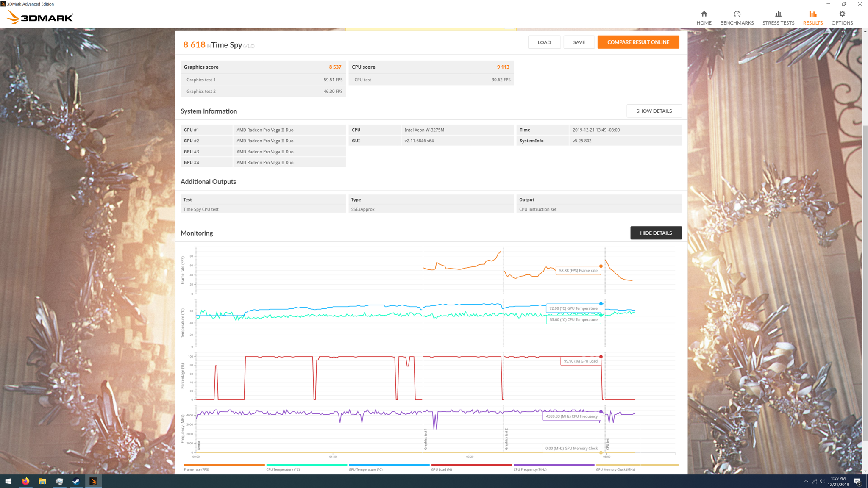The height and width of the screenshot is (488, 868).
Task: Launch Firefox from taskbar
Action: tap(25, 481)
